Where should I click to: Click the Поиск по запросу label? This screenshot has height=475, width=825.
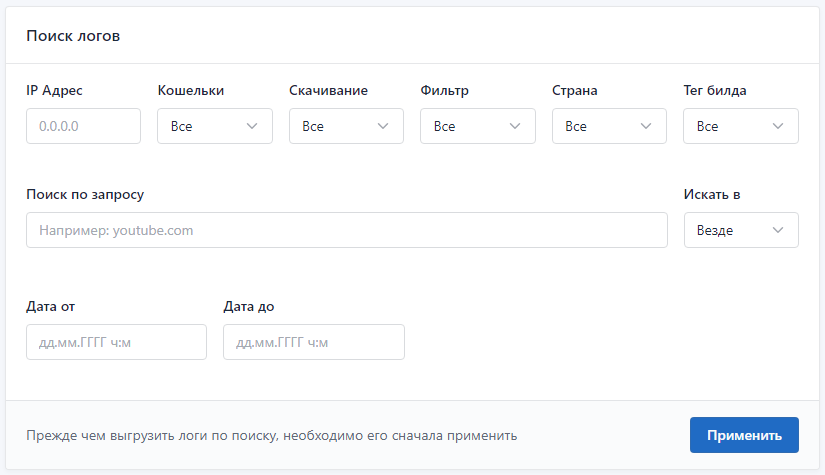85,194
